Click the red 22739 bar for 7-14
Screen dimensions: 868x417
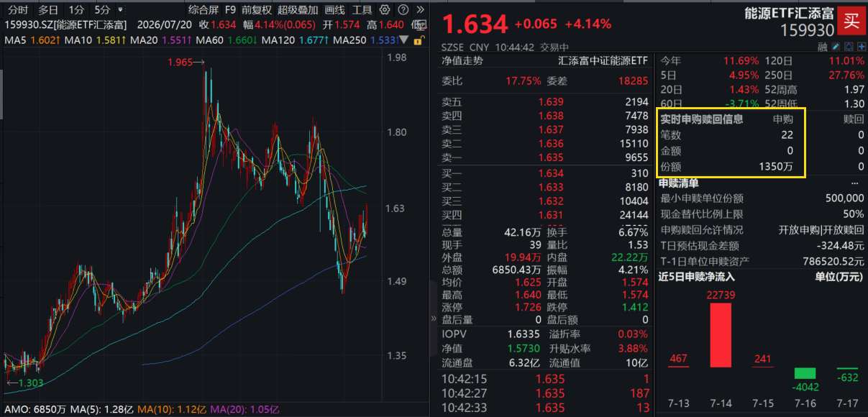tap(721, 336)
